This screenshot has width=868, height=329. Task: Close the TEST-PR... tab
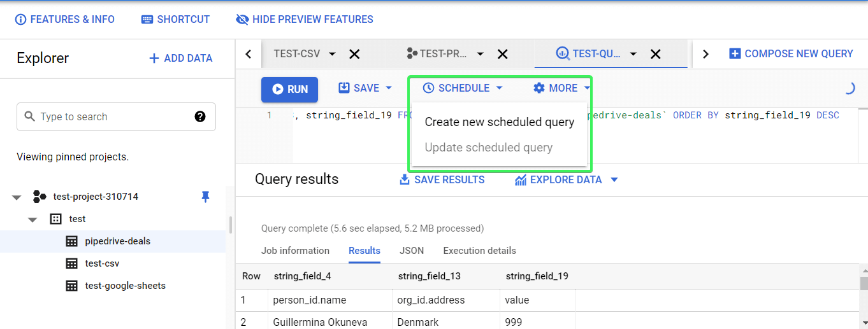pyautogui.click(x=503, y=54)
